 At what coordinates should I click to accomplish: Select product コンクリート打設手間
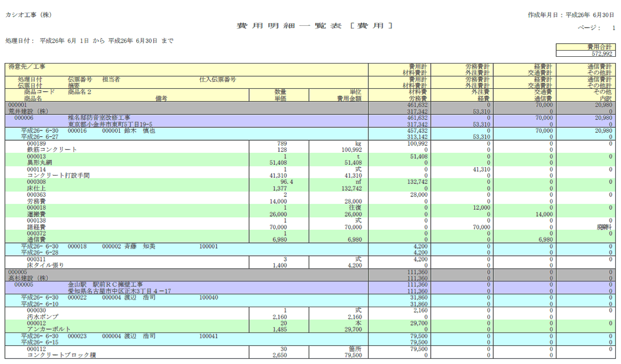(x=58, y=176)
